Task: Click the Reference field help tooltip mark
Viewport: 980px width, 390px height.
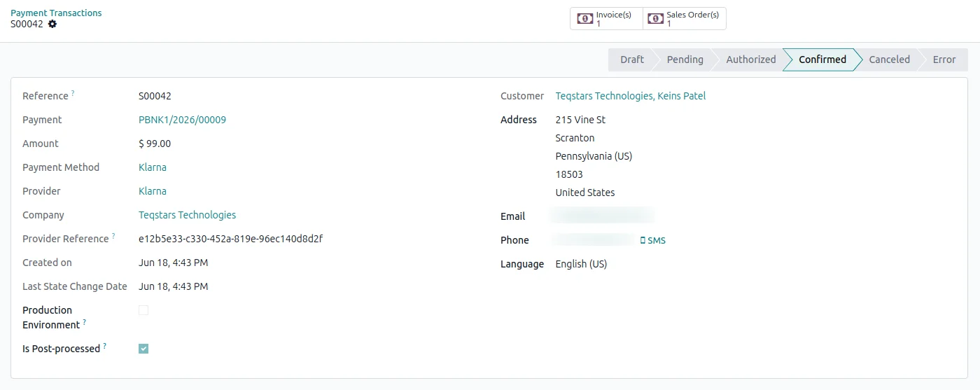Action: pyautogui.click(x=73, y=93)
